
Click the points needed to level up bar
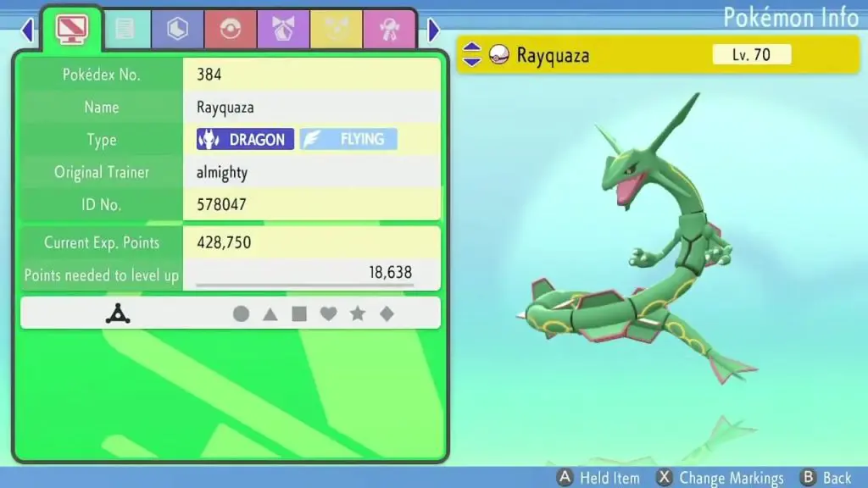(x=305, y=285)
